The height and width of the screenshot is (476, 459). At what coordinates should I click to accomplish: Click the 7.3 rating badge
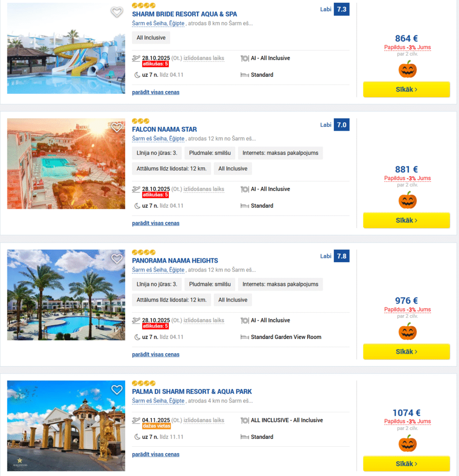tap(341, 9)
